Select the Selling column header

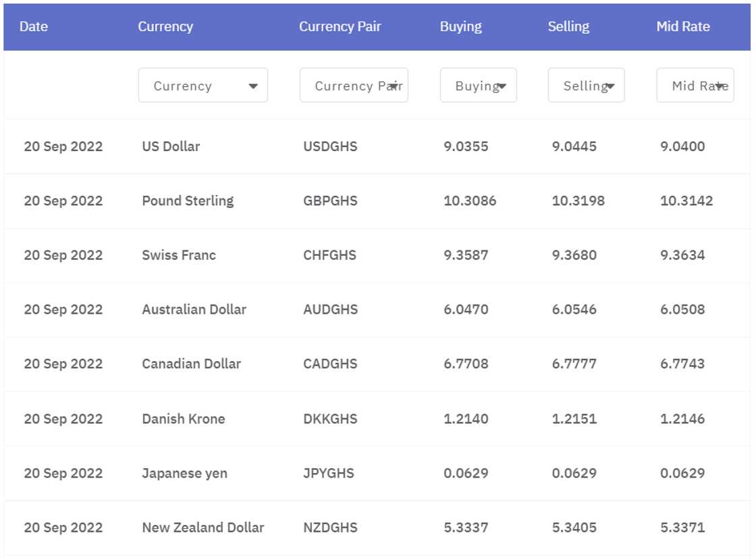coord(569,26)
